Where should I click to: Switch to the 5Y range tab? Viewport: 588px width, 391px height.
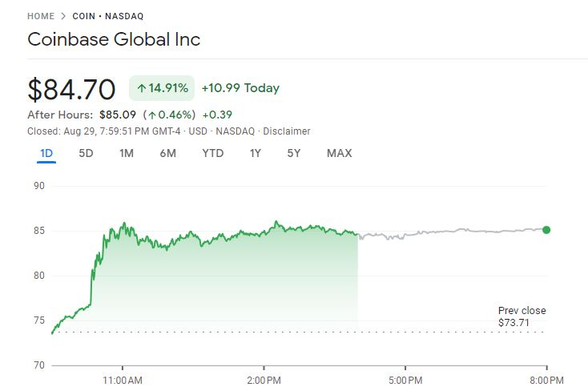tap(294, 153)
